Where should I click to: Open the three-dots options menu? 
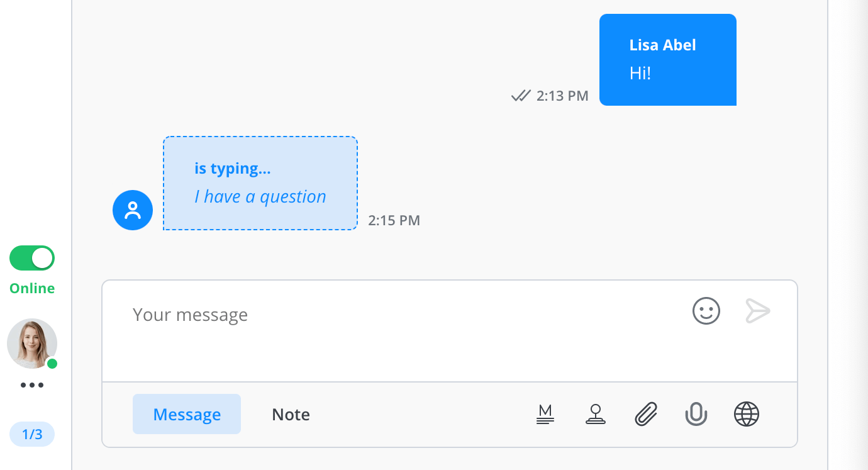[32, 384]
